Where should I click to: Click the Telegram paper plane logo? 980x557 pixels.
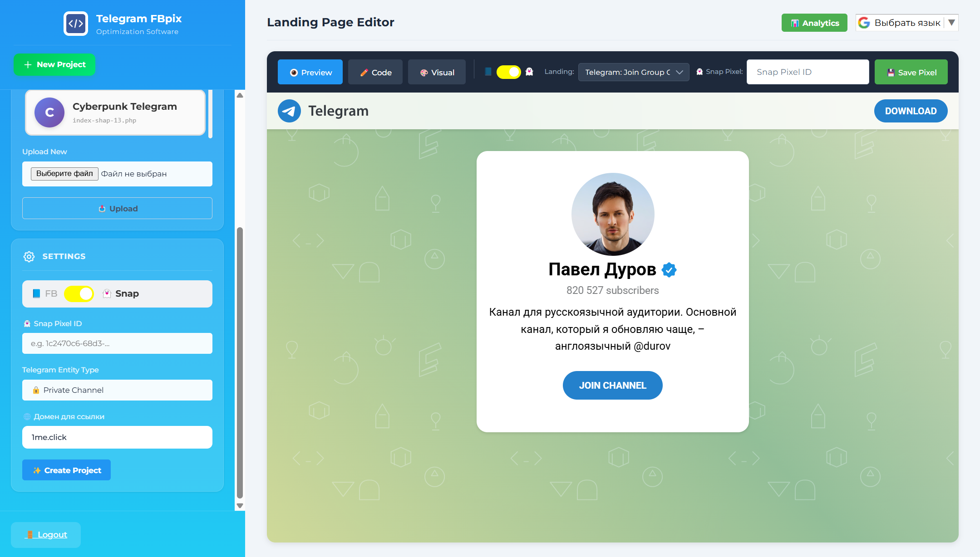289,111
